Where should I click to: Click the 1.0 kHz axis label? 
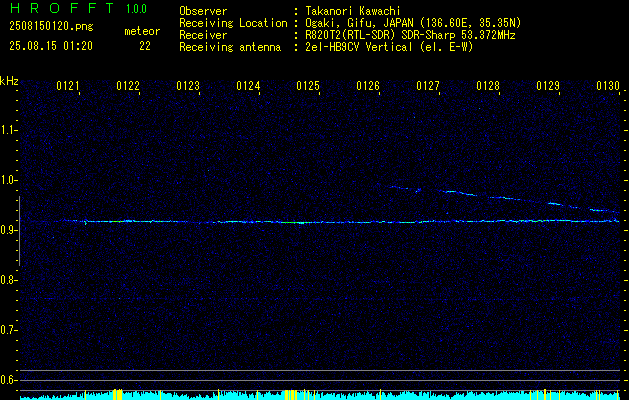click(x=7, y=180)
